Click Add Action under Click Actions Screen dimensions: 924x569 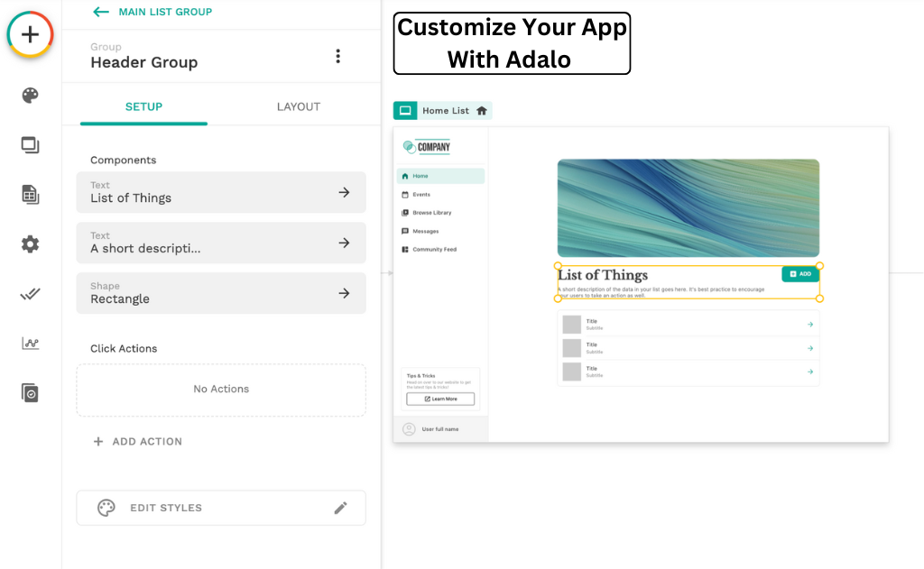point(138,442)
